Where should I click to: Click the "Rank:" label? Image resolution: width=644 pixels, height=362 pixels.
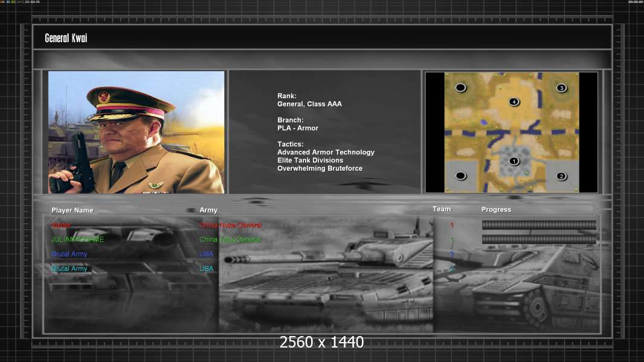tap(287, 96)
